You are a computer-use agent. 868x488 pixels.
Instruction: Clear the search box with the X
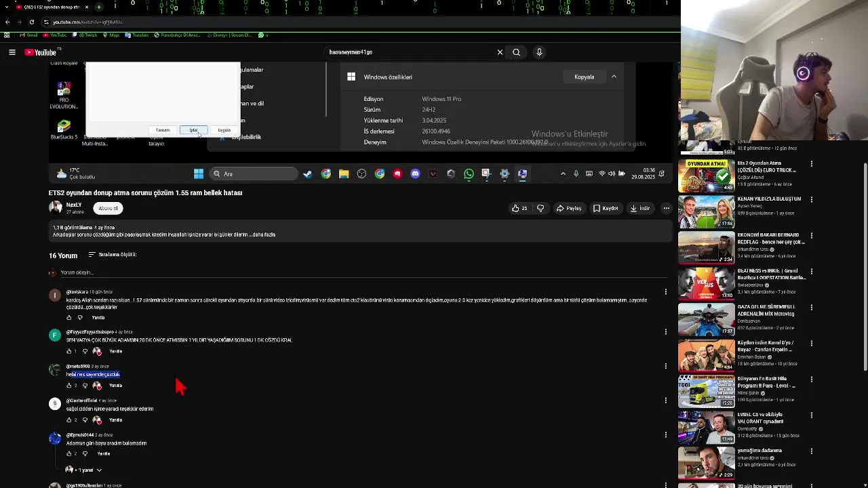point(500,52)
